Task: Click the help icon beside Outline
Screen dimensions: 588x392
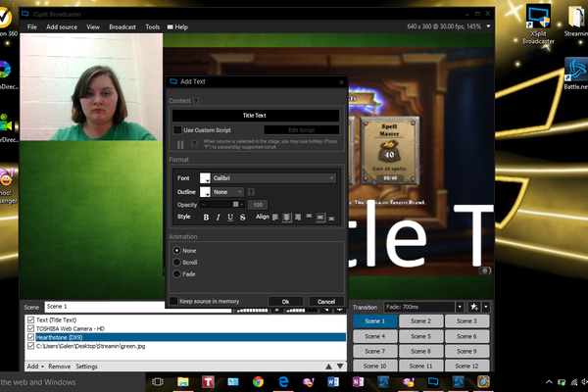Action: point(251,192)
